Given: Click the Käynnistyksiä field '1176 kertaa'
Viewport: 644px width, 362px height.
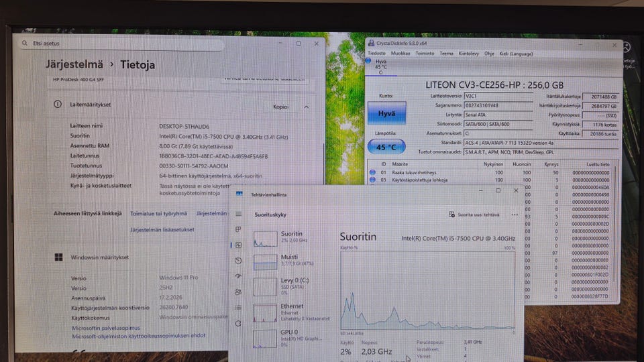Looking at the screenshot, I should pyautogui.click(x=600, y=125).
